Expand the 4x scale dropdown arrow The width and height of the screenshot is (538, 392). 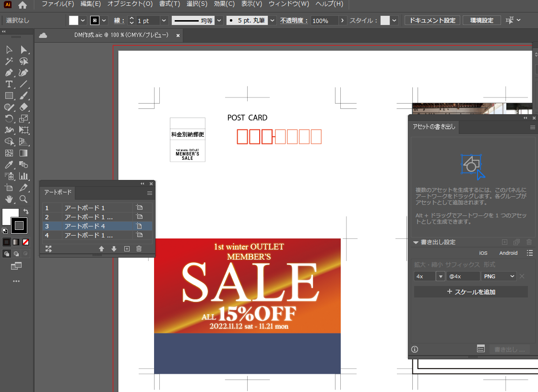441,276
